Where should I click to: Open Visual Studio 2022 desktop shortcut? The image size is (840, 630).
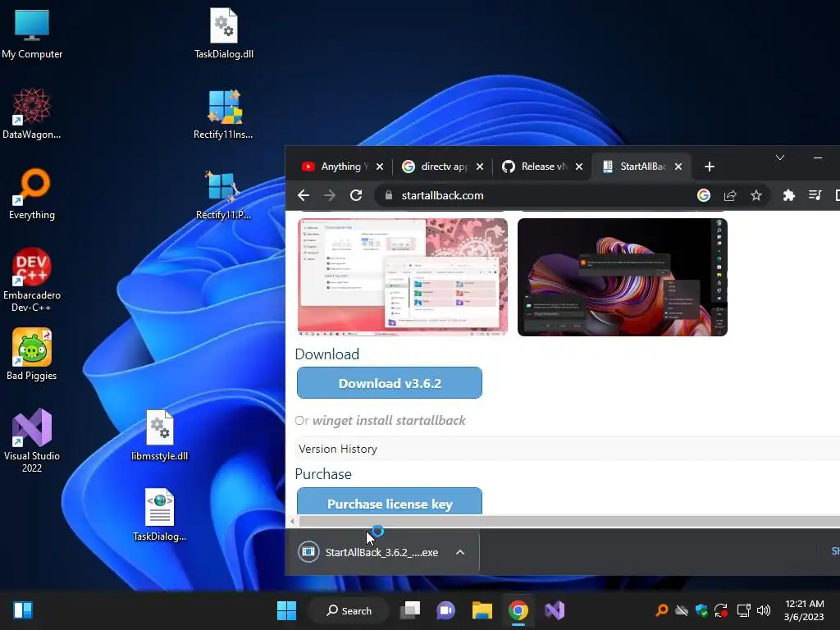(x=32, y=441)
